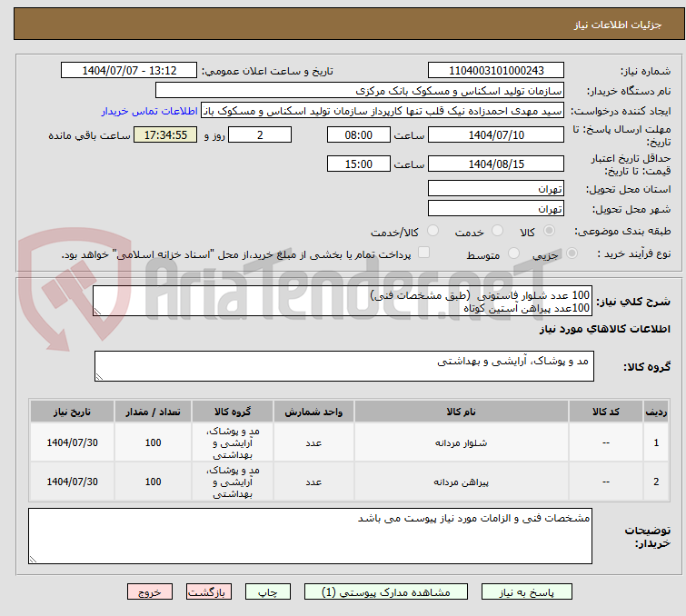
Task: Click the شلوار مردانه cell
Action: coord(462,442)
